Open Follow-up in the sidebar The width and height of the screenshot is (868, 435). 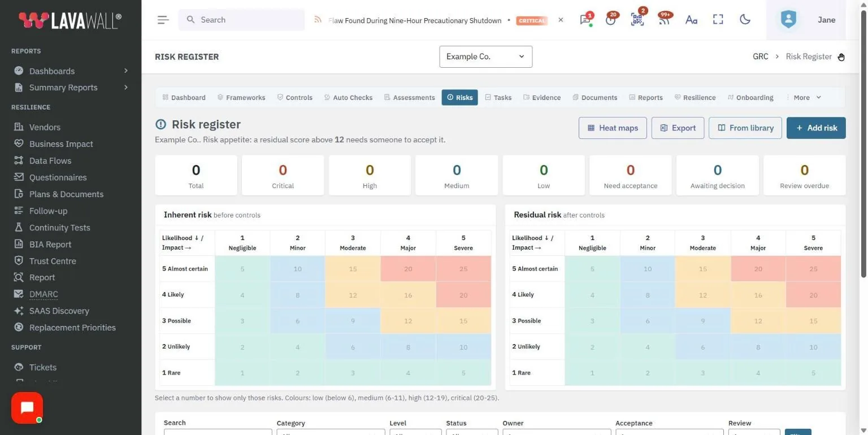48,211
